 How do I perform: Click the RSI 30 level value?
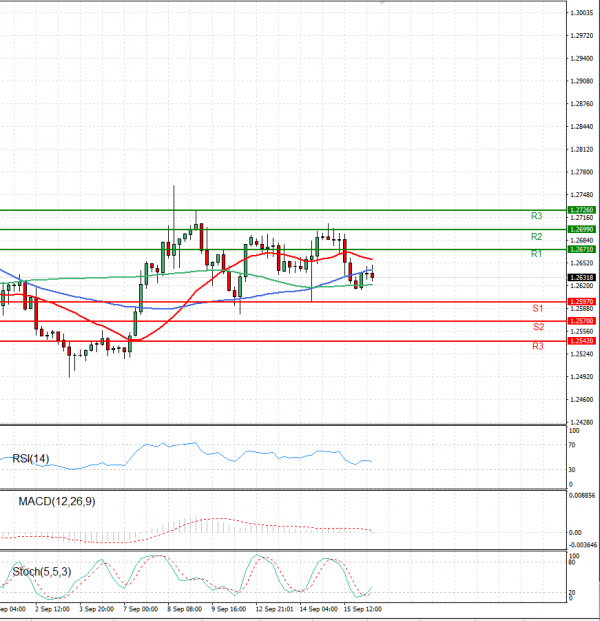point(572,470)
